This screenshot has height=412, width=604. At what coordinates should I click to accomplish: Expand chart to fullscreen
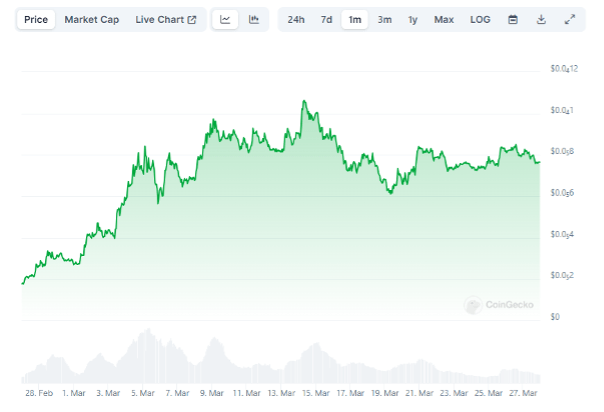570,19
